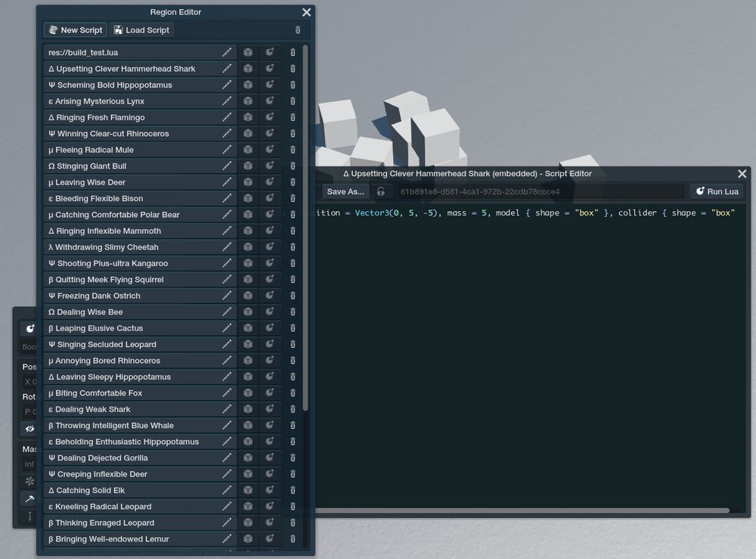The height and width of the screenshot is (559, 756).
Task: Click Run Lua in the Script Editor
Action: tap(717, 191)
